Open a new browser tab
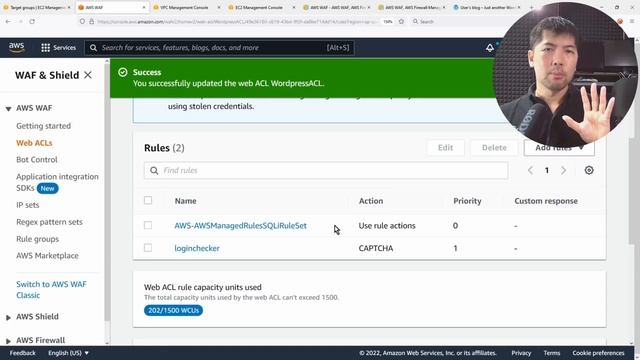 tap(531, 7)
